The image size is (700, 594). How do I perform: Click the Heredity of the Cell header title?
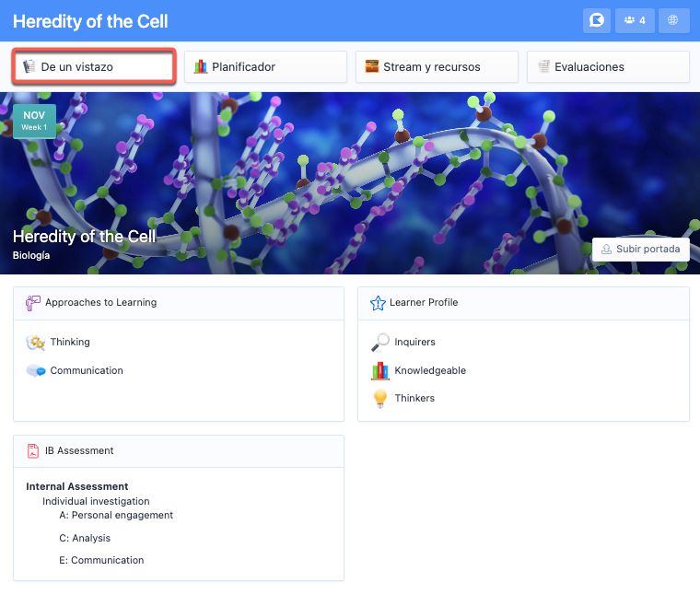click(x=90, y=21)
